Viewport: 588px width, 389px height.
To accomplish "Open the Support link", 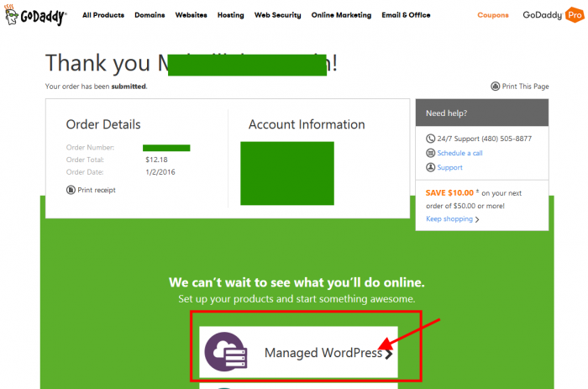I will [x=449, y=167].
